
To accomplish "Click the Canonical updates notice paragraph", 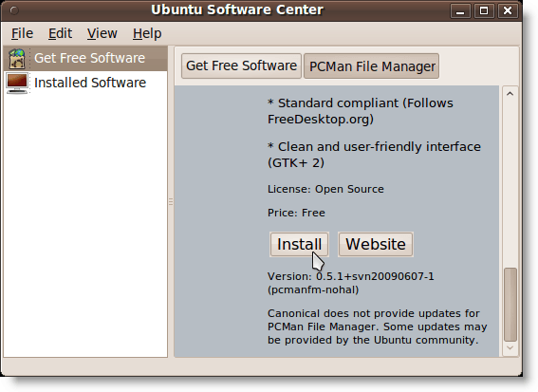I will point(378,327).
